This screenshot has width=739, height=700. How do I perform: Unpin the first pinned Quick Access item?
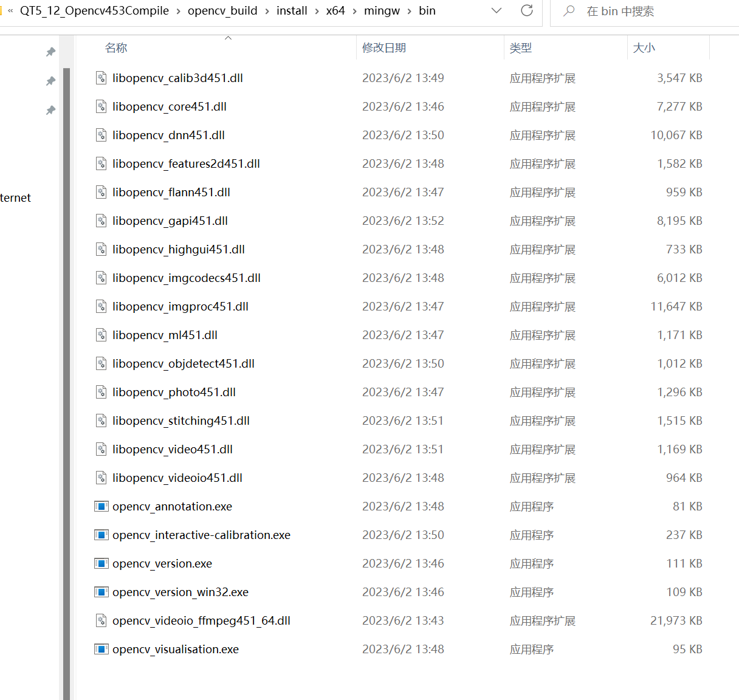[50, 52]
